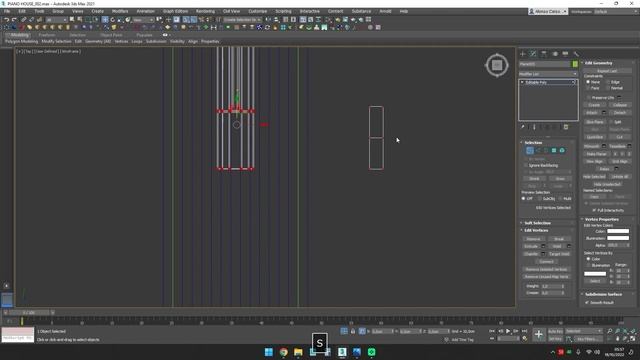Enable the Preserve UVs checkbox

pyautogui.click(x=588, y=98)
